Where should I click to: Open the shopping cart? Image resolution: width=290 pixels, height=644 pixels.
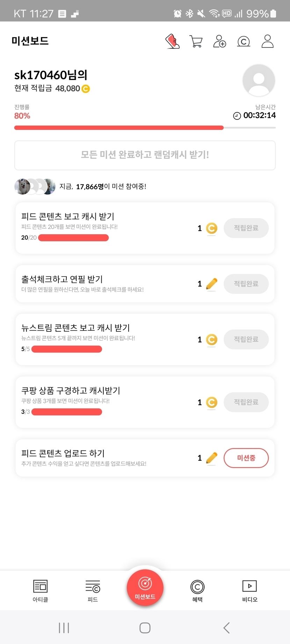tap(196, 41)
